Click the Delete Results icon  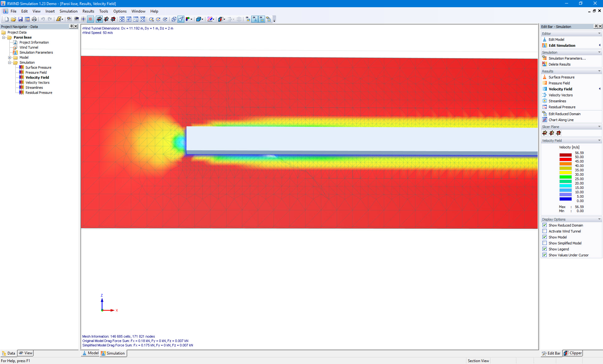(545, 64)
